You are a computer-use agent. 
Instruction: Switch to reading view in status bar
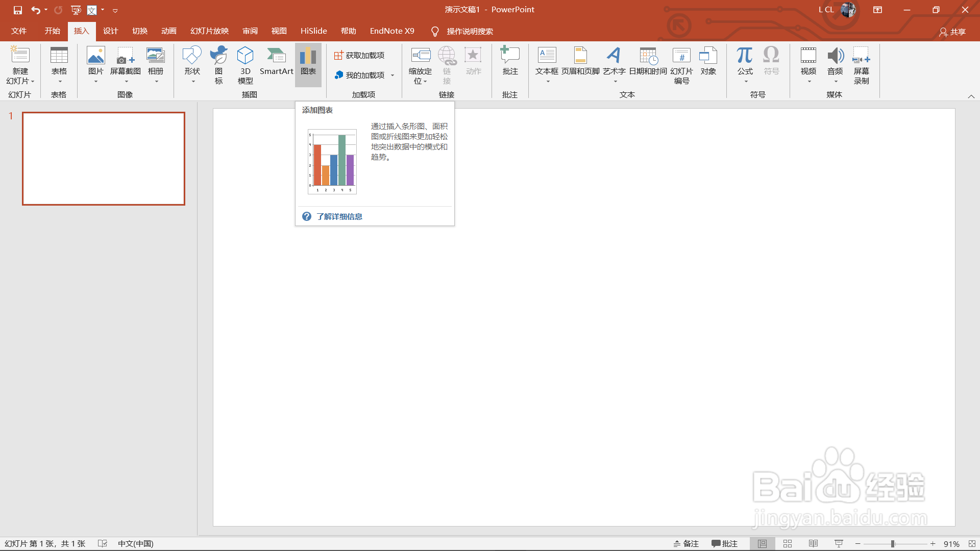point(813,544)
